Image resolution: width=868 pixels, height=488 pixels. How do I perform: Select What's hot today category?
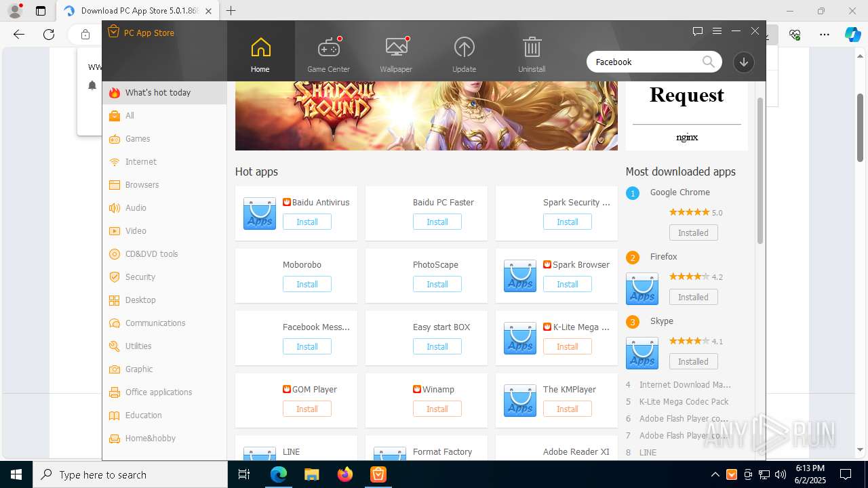(165, 93)
